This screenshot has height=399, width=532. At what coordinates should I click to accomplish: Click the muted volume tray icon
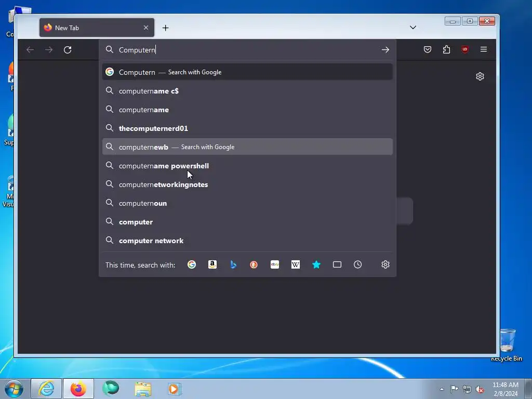coord(480,389)
